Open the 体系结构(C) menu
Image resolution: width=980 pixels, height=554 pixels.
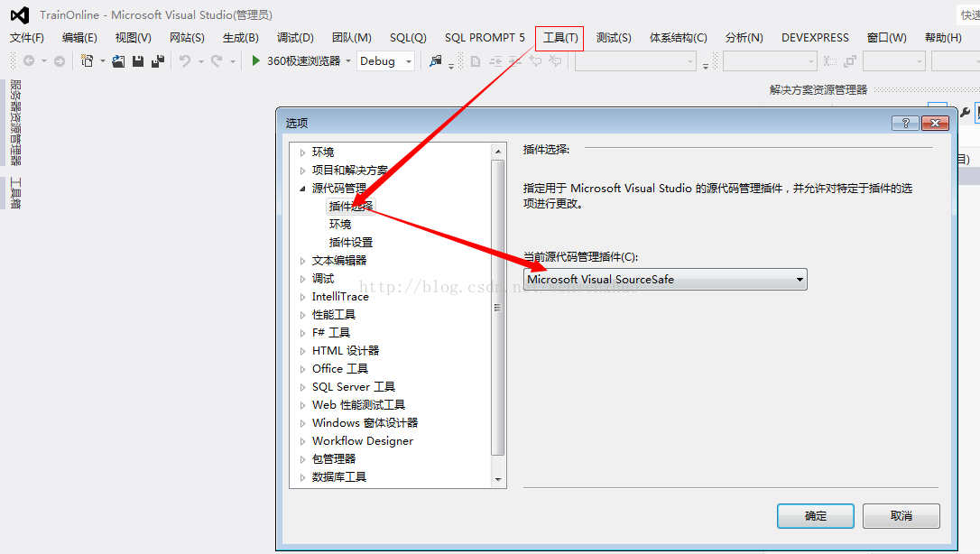[x=678, y=38]
